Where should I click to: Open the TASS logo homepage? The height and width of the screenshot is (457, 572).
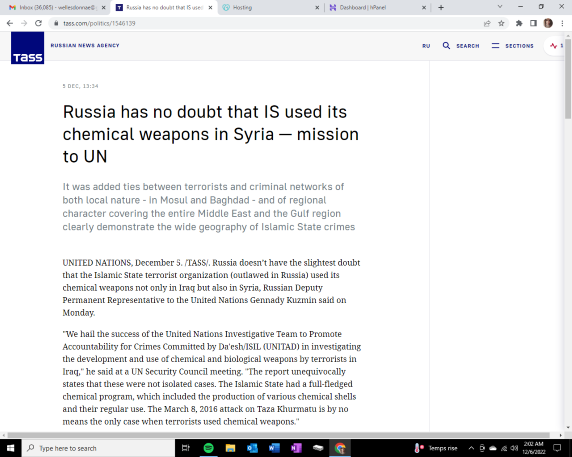(x=27, y=48)
